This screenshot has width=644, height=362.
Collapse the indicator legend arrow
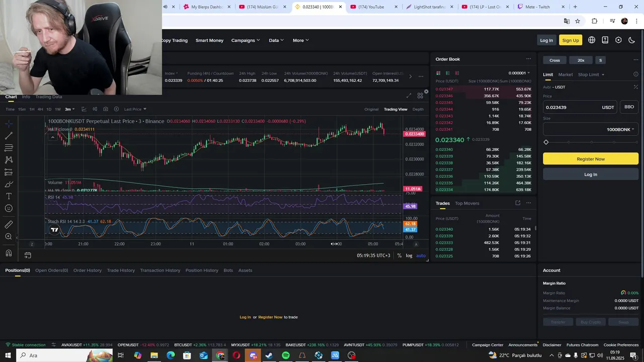point(52,137)
